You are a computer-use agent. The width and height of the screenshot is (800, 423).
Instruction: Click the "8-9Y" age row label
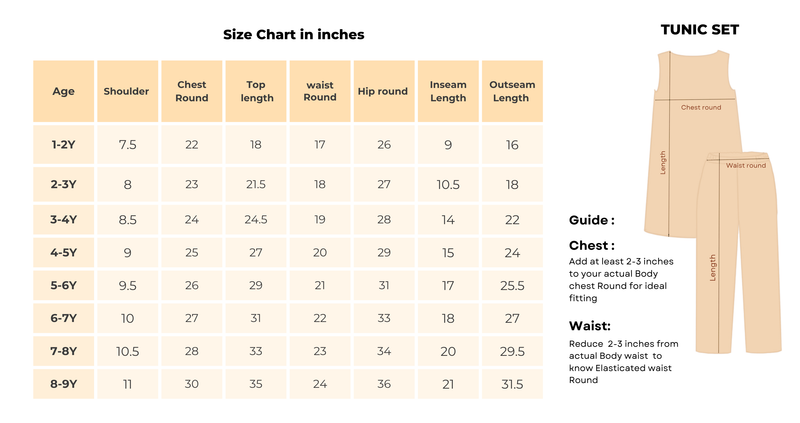pos(63,383)
